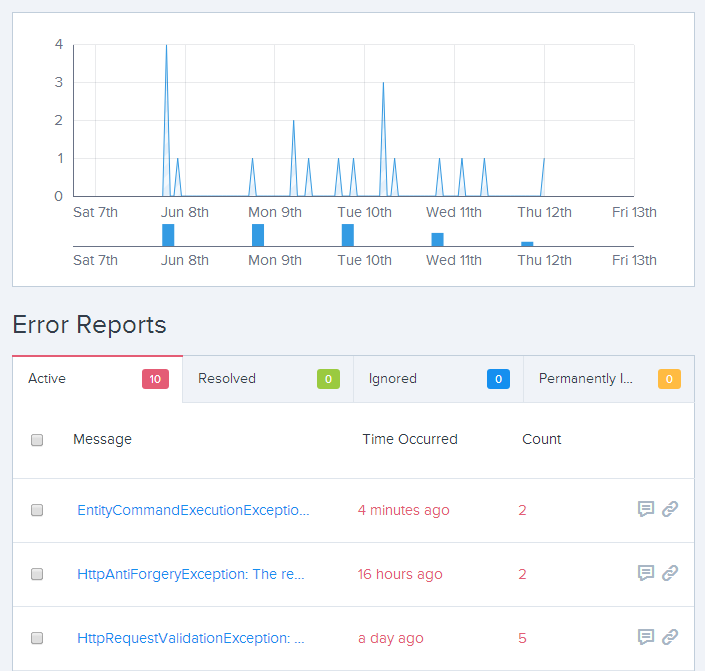The image size is (705, 671).
Task: Open comments for HttpAntiForgeryException row
Action: coord(646,573)
